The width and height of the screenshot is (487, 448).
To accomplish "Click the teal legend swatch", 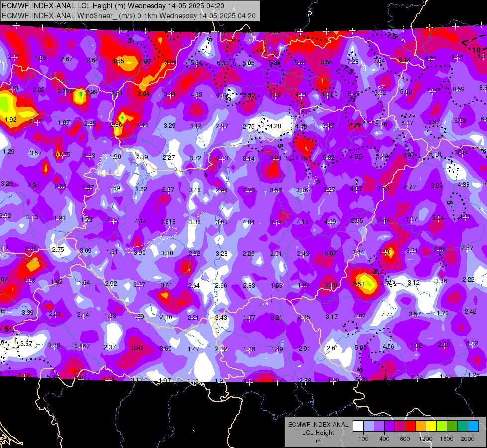I will 463,426.
